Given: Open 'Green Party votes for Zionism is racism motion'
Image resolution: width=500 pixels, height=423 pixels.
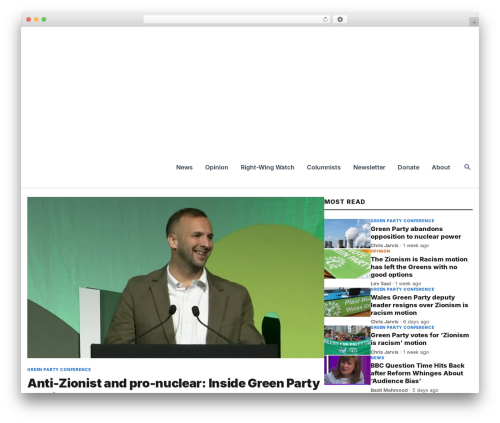Looking at the screenshot, I should click(x=420, y=339).
